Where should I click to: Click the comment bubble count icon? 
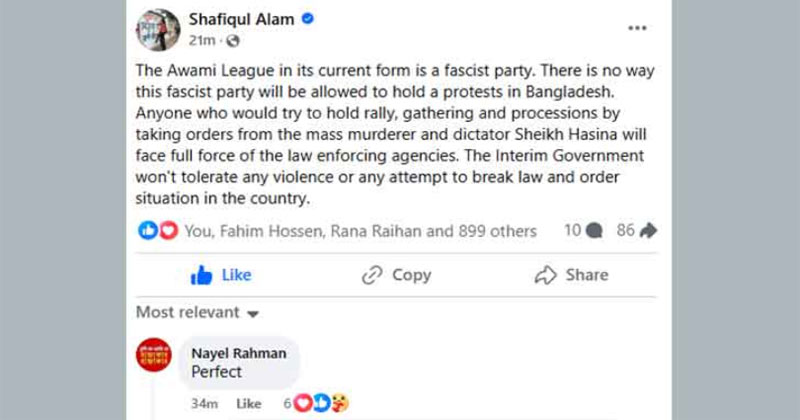594,231
